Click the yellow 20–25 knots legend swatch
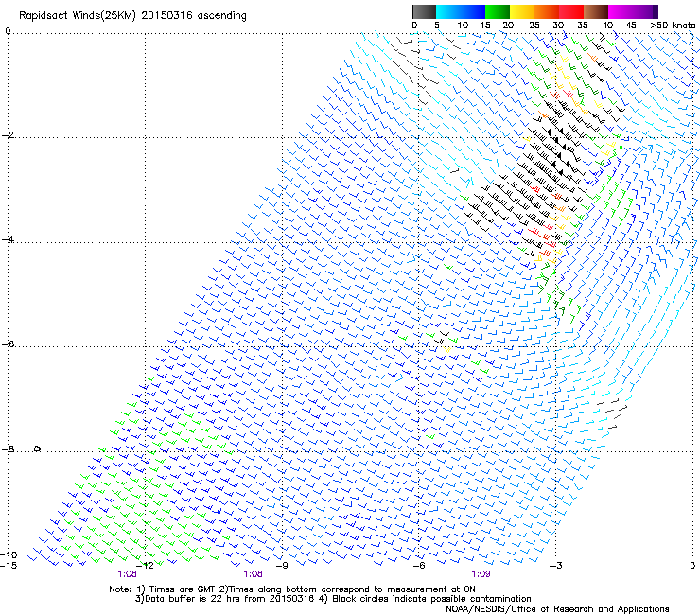Image resolution: width=700 pixels, height=615 pixels. pos(522,11)
